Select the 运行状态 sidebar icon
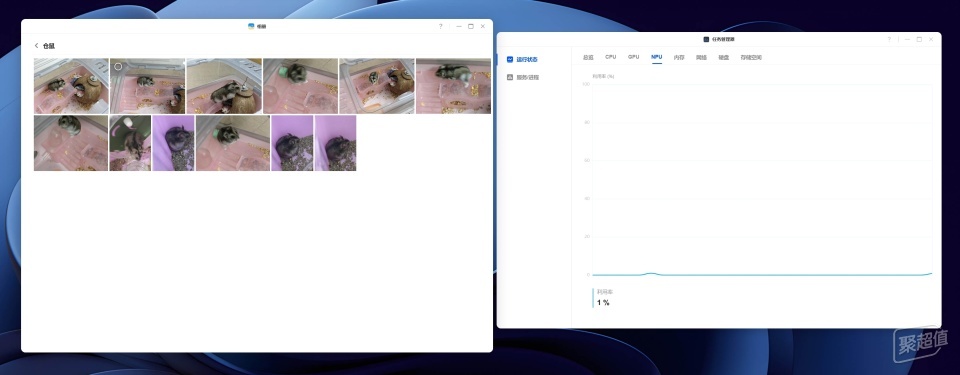Screen dimensions: 960x375 (509, 59)
